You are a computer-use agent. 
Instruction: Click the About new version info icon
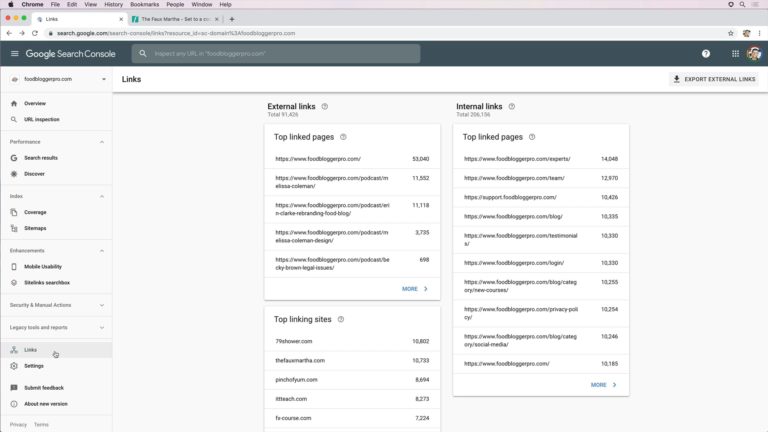(14, 404)
